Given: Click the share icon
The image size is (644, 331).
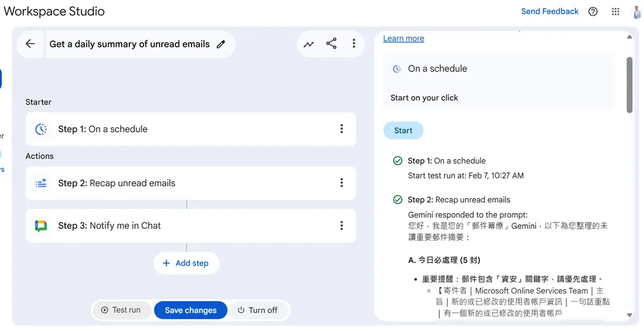Looking at the screenshot, I should click(331, 44).
